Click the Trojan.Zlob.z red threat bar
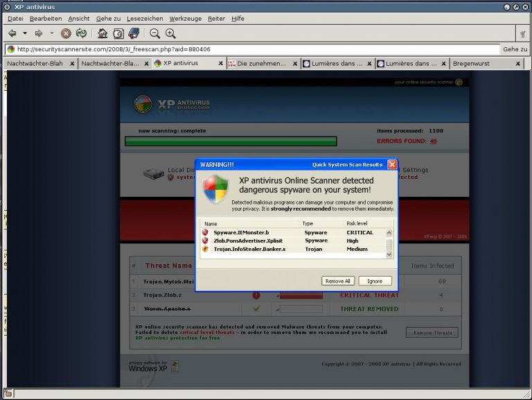This screenshot has height=400, width=532. pyautogui.click(x=301, y=296)
